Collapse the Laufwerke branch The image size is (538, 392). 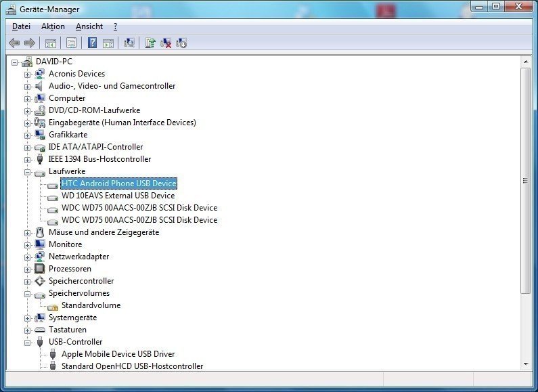(x=27, y=173)
